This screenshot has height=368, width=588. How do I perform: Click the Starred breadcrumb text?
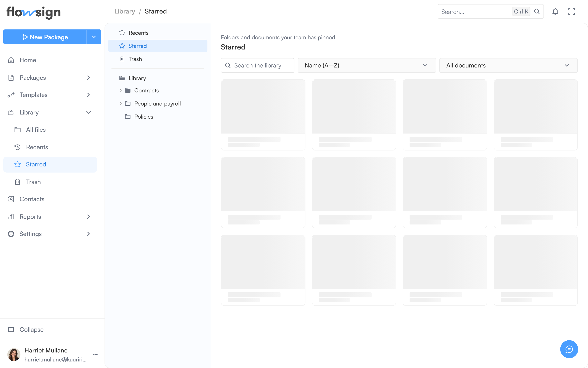point(156,11)
